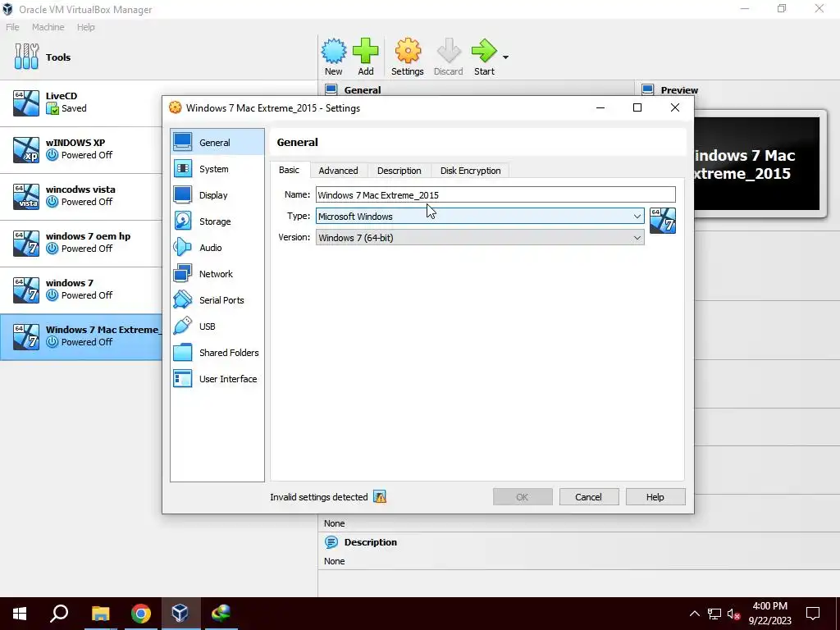Open File Explorer from taskbar

click(x=100, y=614)
